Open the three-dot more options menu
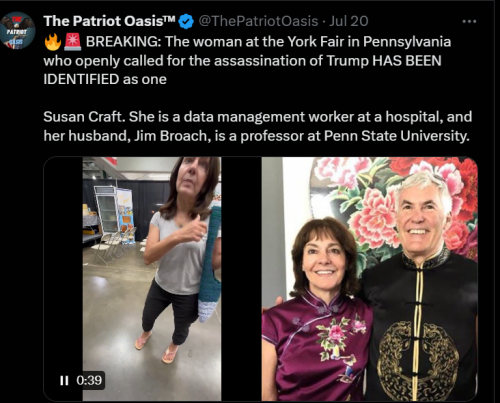500x403 pixels. [x=469, y=22]
